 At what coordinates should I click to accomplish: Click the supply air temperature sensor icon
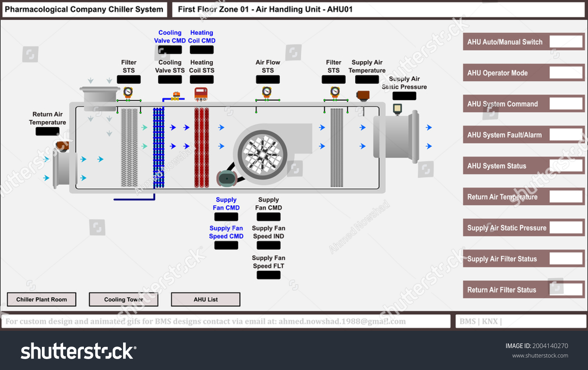[363, 94]
